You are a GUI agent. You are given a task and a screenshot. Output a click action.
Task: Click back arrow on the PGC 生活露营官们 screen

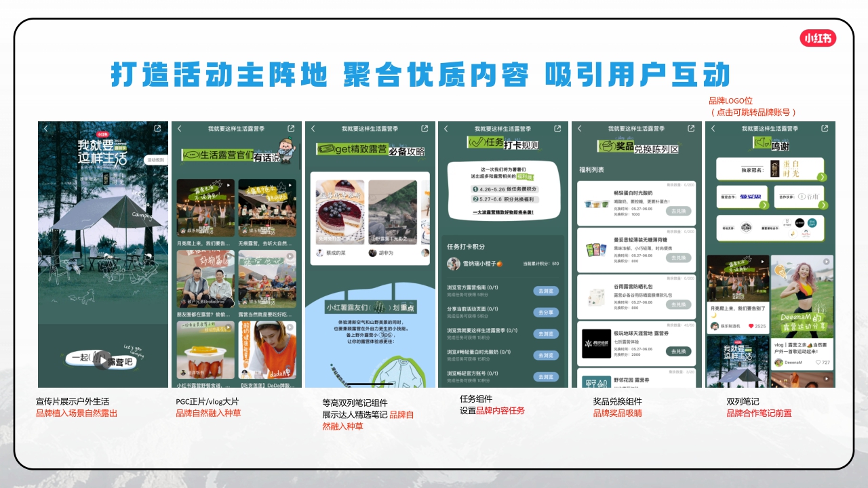pos(178,129)
